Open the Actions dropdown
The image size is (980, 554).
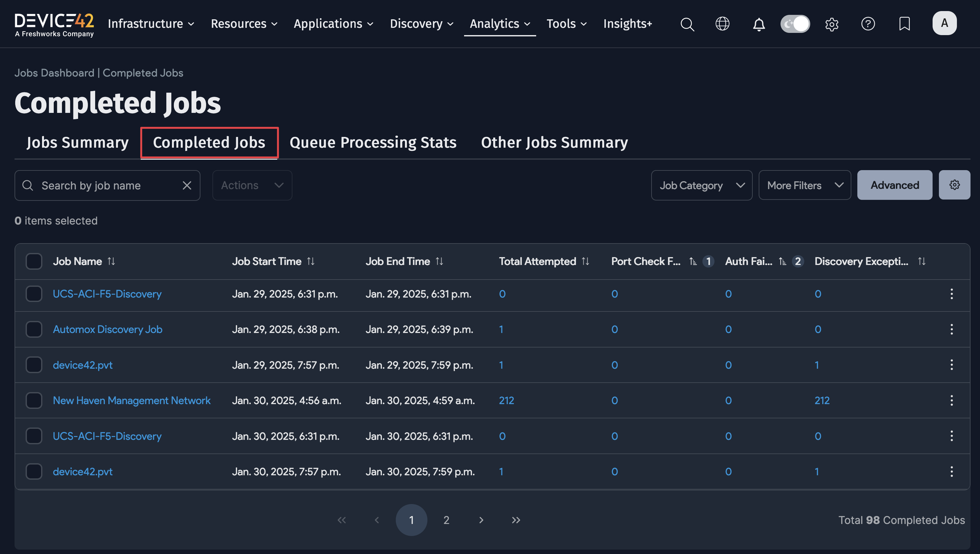point(252,185)
